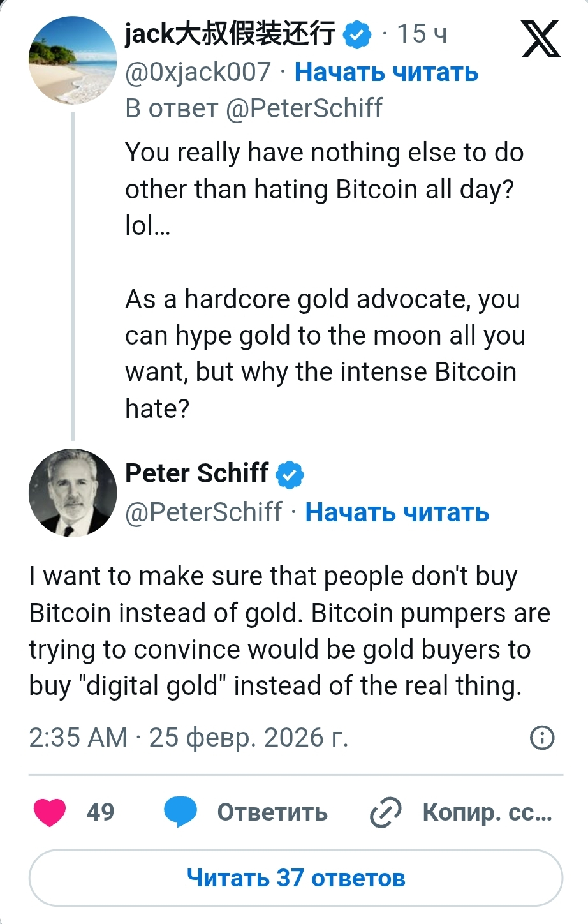Click the X logo icon
The width and height of the screenshot is (588, 924).
click(541, 39)
